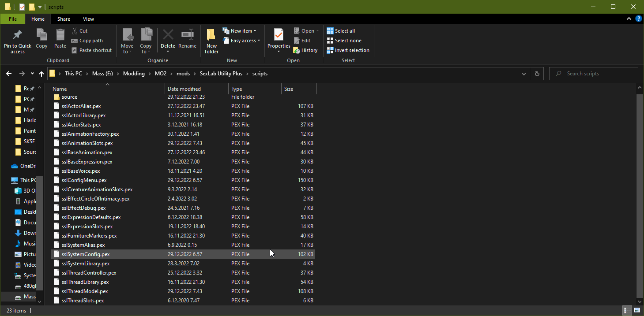This screenshot has height=316, width=644.
Task: Open the Move to menu
Action: tap(127, 41)
